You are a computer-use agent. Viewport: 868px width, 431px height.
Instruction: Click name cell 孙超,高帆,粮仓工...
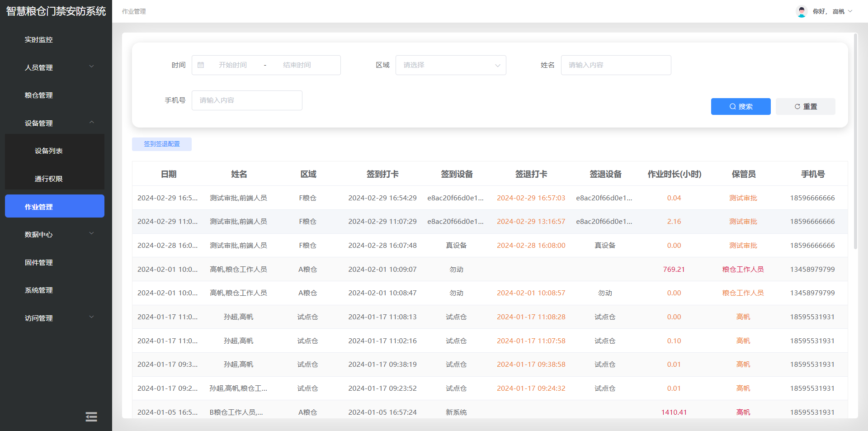coord(238,388)
